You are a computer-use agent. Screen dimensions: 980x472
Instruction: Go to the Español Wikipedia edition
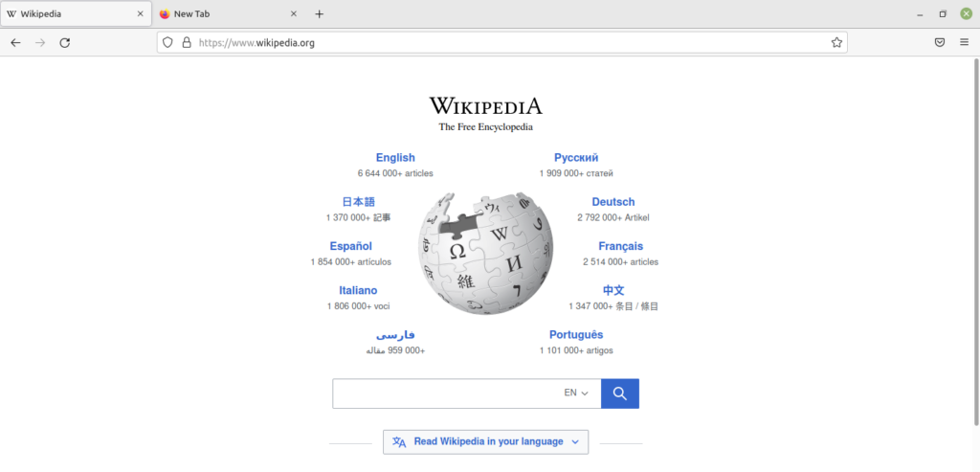(350, 246)
